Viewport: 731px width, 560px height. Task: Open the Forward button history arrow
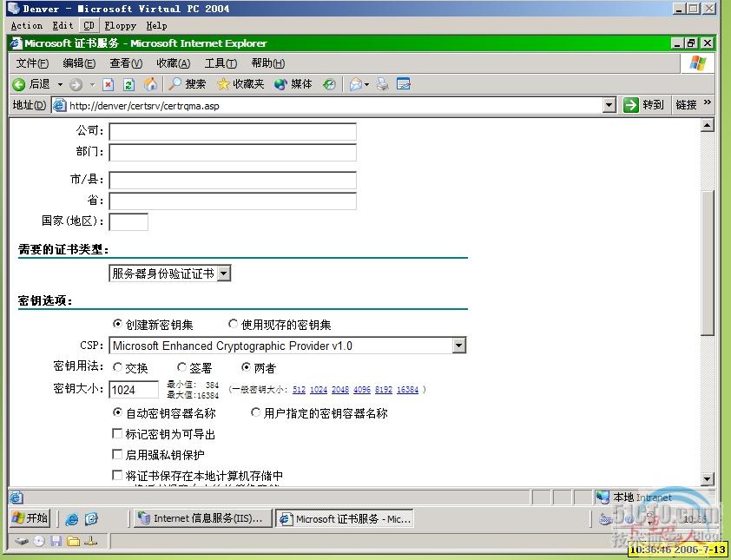92,84
